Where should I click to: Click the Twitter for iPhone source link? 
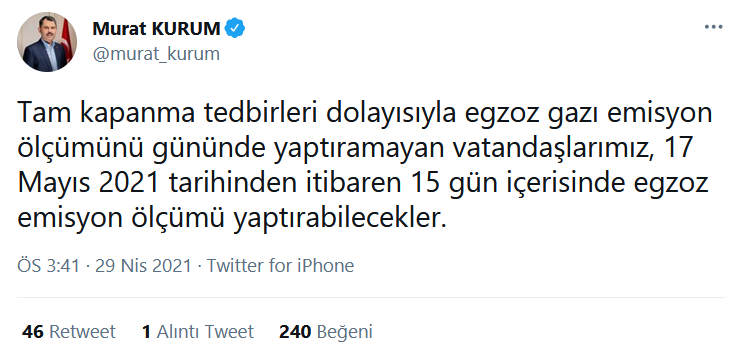(x=280, y=266)
